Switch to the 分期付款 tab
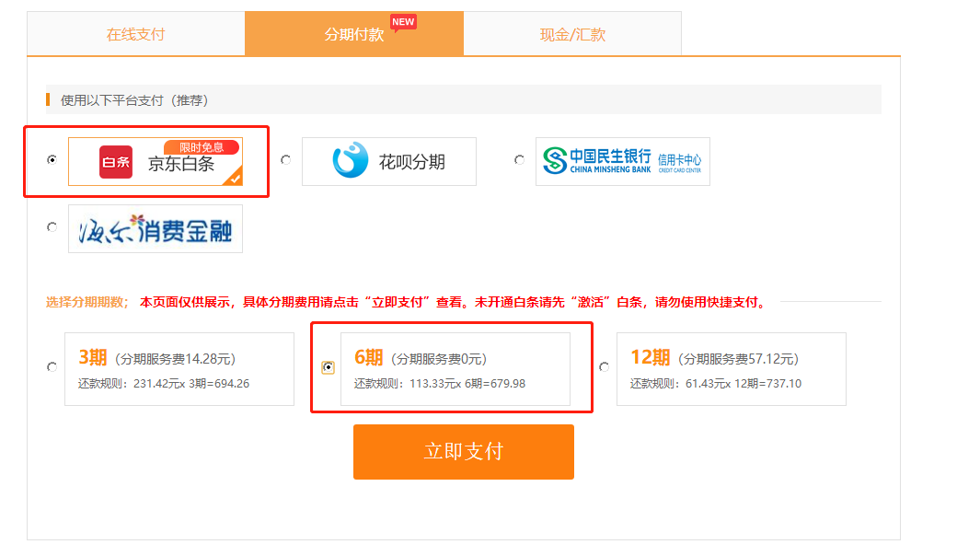 click(354, 31)
